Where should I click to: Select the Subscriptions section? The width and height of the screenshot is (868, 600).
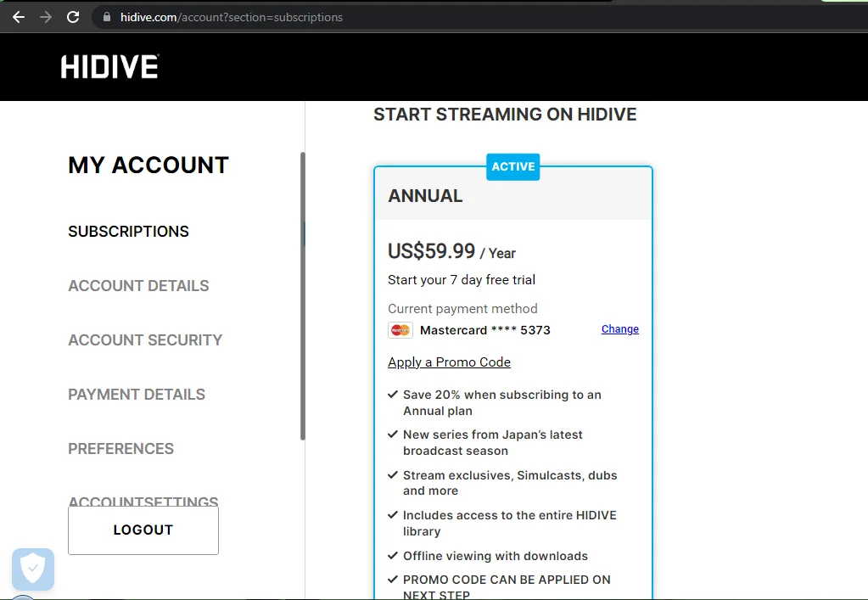coord(128,232)
